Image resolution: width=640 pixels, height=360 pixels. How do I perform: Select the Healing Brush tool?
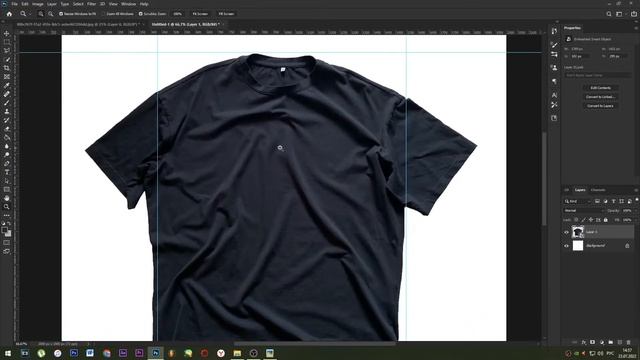pos(7,94)
